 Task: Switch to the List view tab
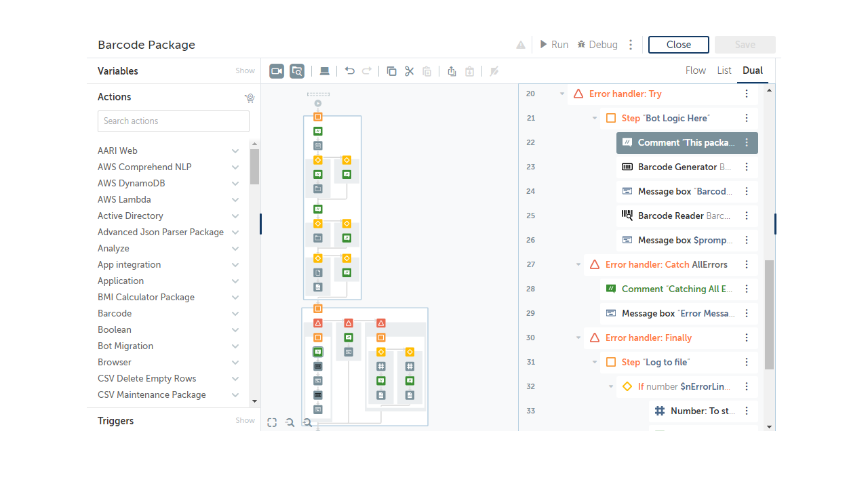tap(724, 70)
